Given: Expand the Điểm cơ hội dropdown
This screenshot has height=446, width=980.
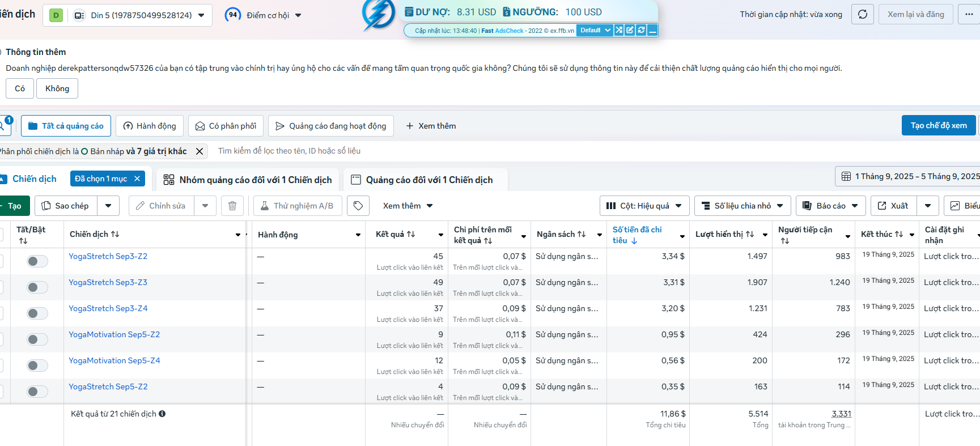Looking at the screenshot, I should [298, 15].
